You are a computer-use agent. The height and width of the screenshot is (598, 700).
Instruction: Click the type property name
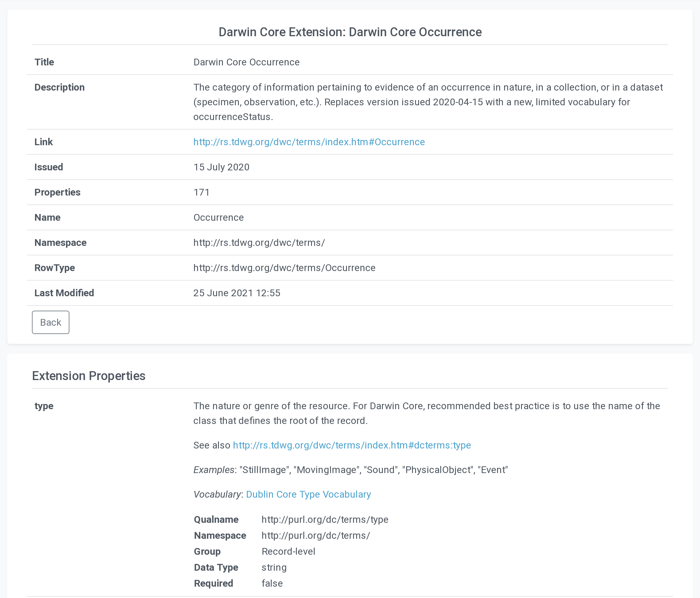point(44,406)
